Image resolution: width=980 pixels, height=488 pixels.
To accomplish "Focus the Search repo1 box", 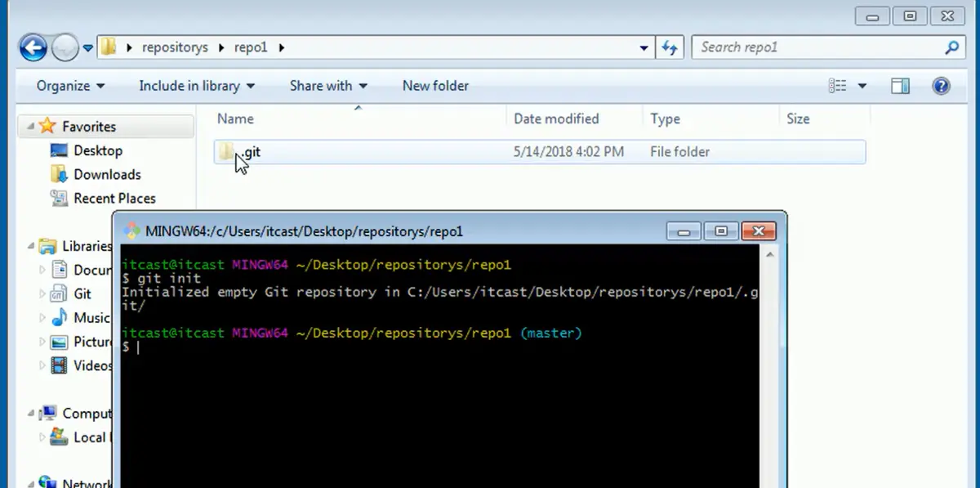I will 819,47.
